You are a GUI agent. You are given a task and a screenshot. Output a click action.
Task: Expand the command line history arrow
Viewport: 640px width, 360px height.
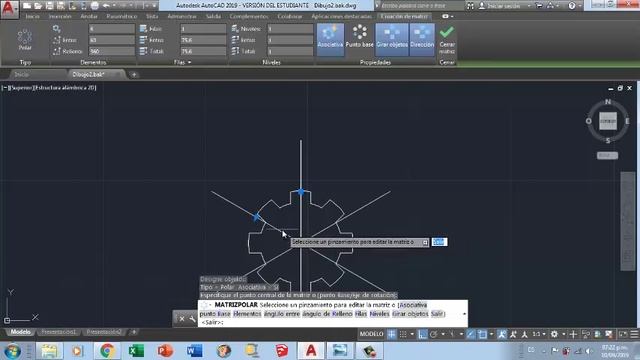(x=464, y=314)
